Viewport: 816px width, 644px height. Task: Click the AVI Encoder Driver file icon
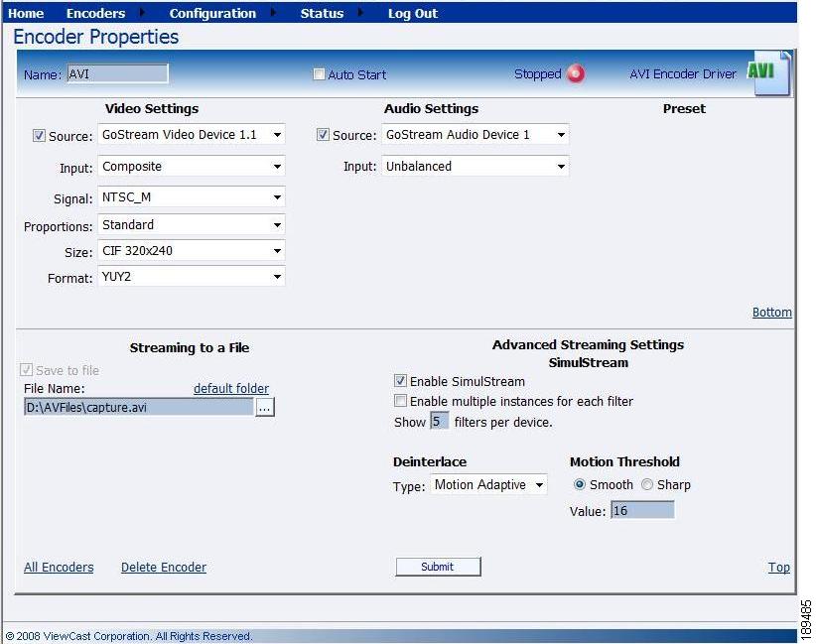coord(769,72)
